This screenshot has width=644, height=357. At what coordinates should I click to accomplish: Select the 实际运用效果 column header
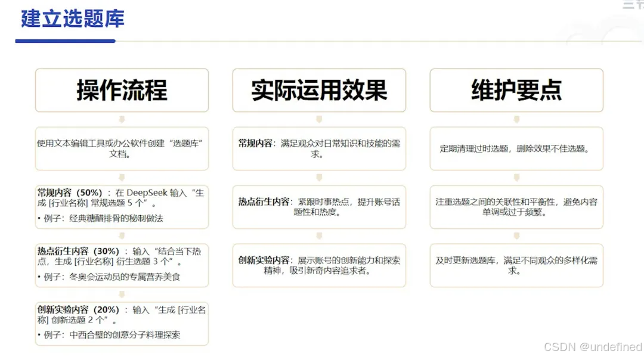(319, 90)
